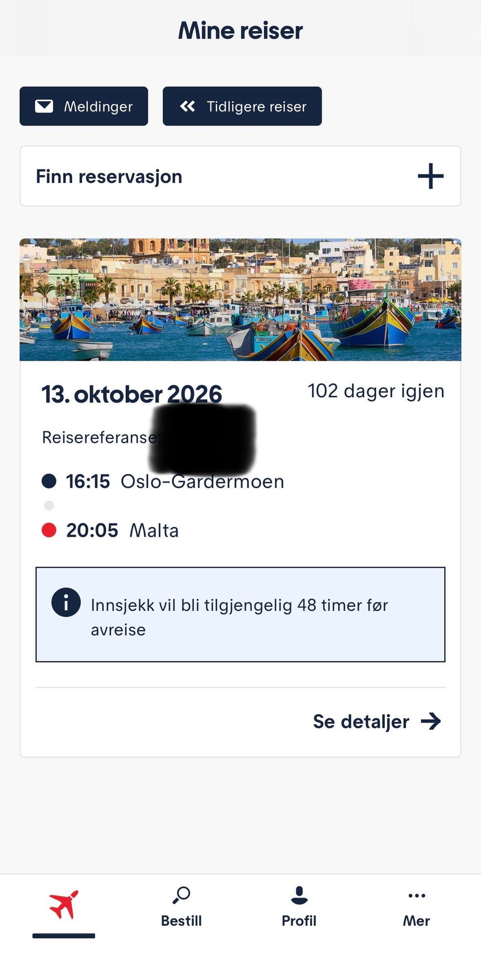Tap the double chevron left icon
Image resolution: width=481 pixels, height=980 pixels.
187,106
